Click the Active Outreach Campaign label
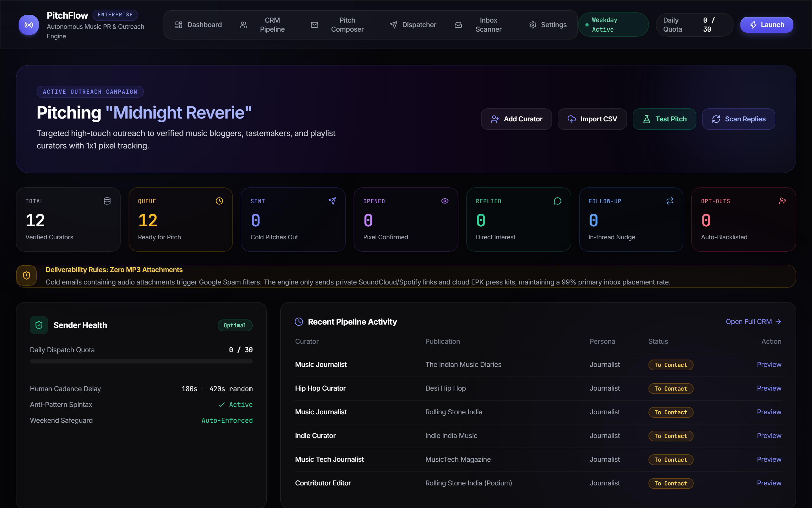This screenshot has height=508, width=812. 90,92
